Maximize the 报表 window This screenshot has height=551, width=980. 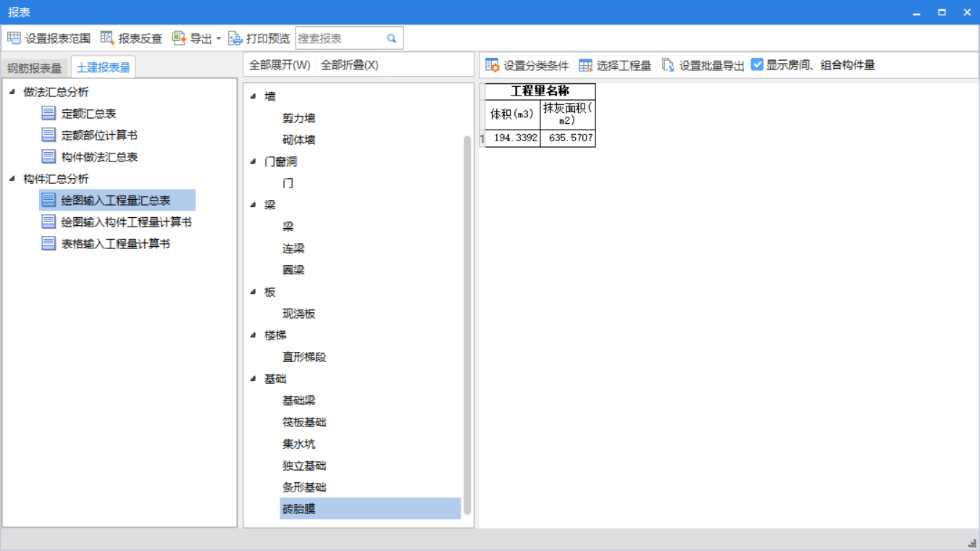click(x=942, y=12)
